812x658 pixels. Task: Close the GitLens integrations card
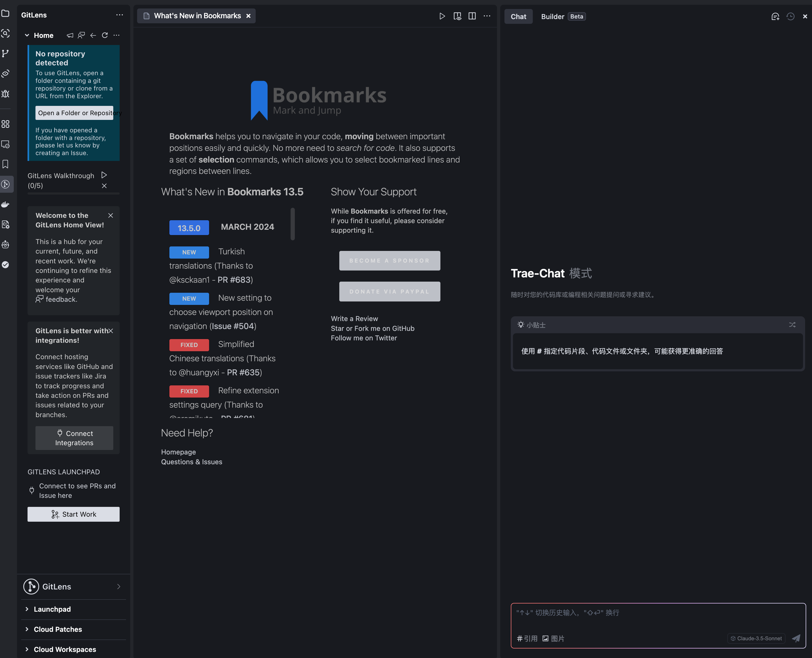pos(111,331)
